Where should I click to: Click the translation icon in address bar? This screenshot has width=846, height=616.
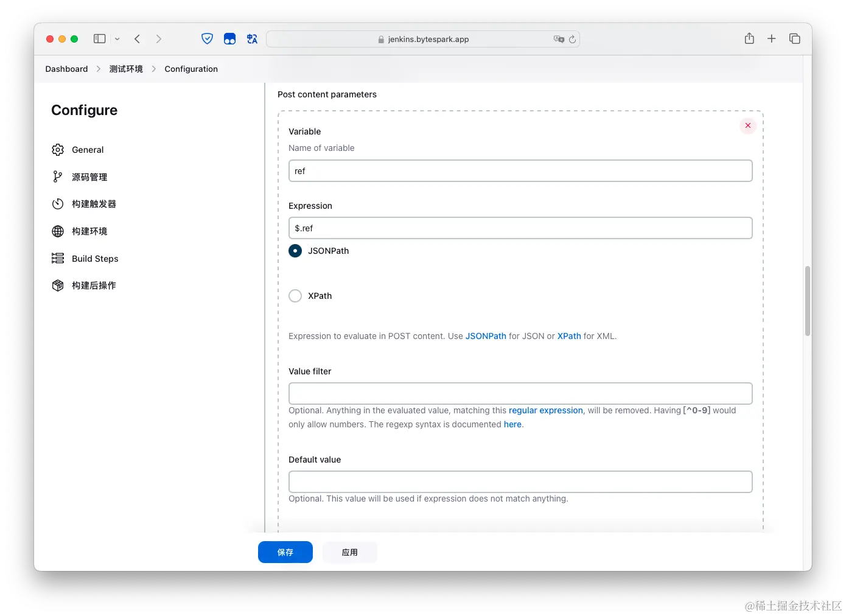559,39
